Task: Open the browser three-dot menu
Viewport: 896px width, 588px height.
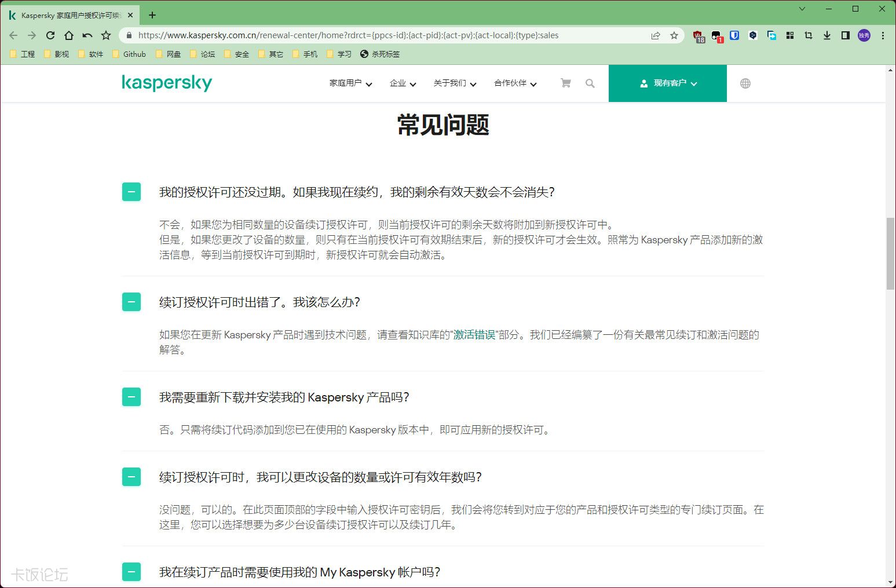Action: pos(883,35)
